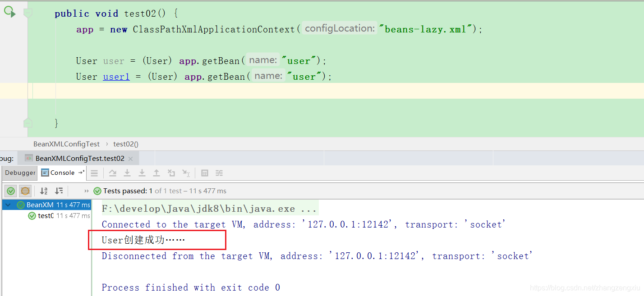
Task: Click the Drop Frame debugger icon
Action: [x=171, y=173]
